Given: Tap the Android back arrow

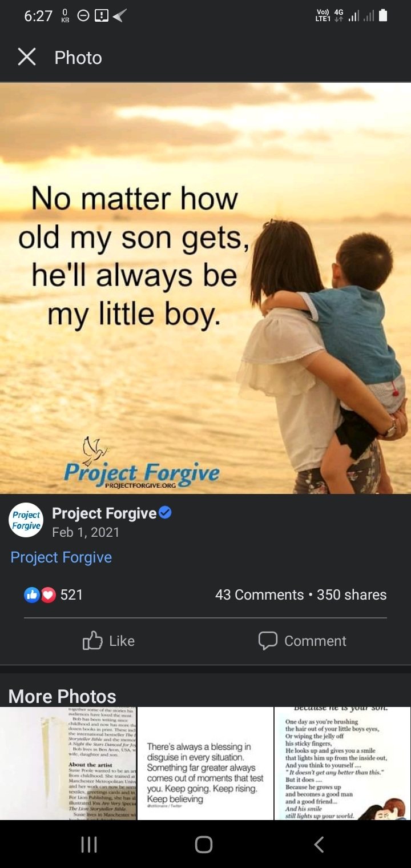Looking at the screenshot, I should 320,845.
